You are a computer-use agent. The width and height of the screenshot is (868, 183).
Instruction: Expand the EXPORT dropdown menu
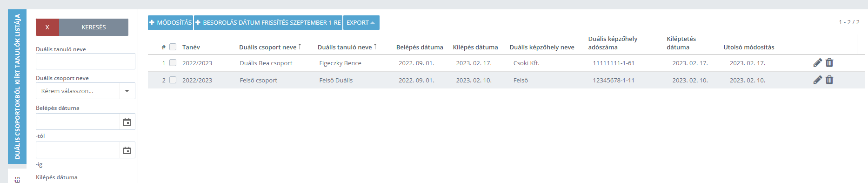click(x=361, y=23)
